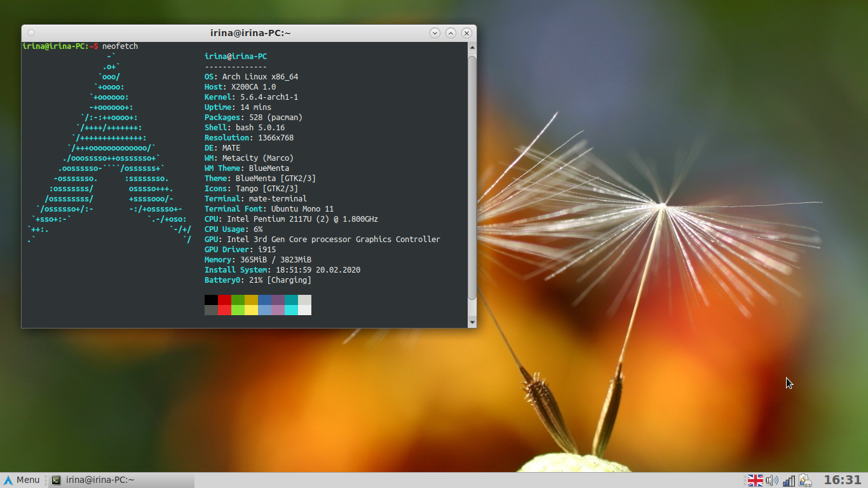Click the Arch Linux ASCII art logo
Screen dimensions: 868x488
109,148
